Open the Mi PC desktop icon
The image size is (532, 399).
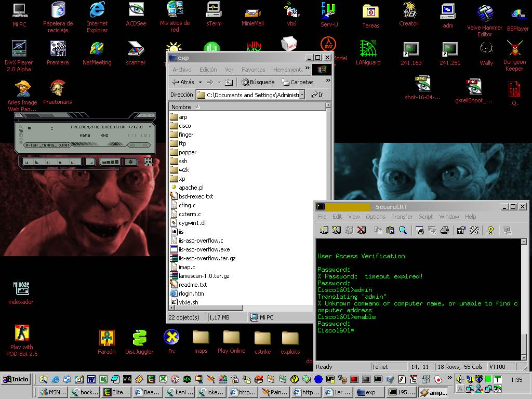(x=19, y=15)
